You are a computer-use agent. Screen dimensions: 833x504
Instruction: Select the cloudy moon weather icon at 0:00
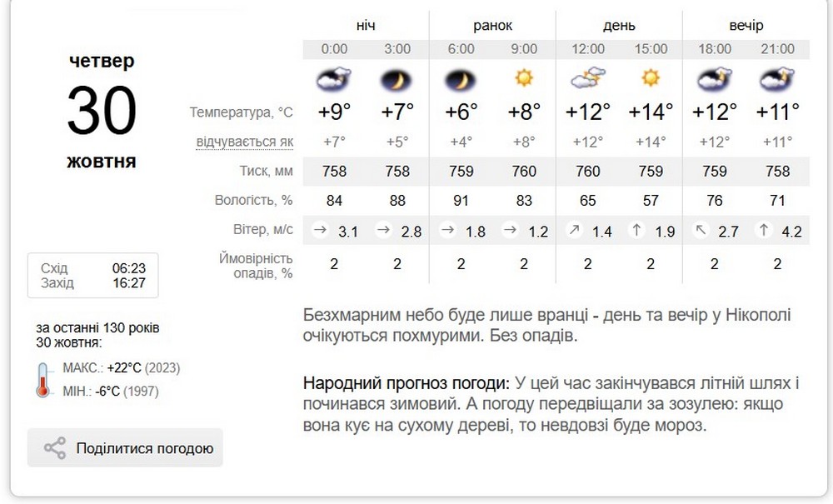334,80
